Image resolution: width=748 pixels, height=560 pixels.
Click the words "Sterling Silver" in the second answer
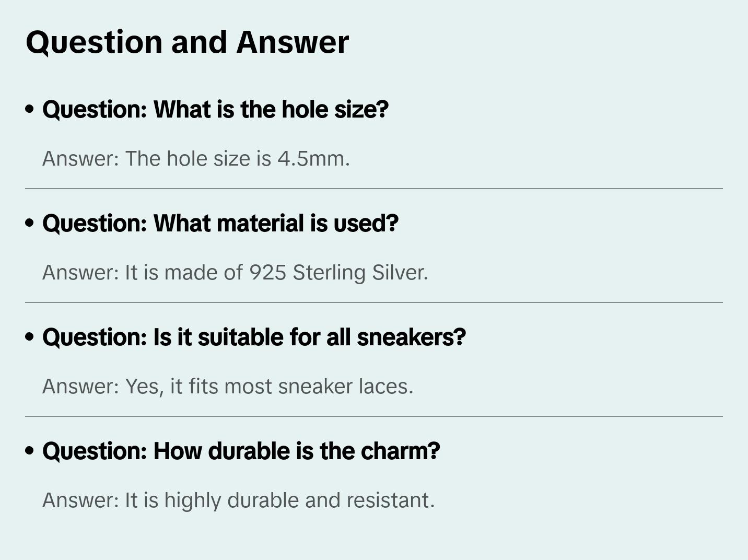point(359,273)
